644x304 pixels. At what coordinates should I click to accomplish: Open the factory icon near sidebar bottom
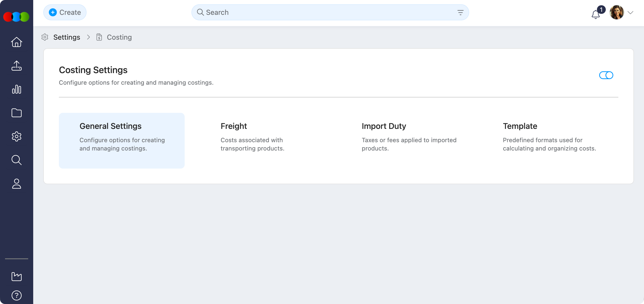point(17,277)
